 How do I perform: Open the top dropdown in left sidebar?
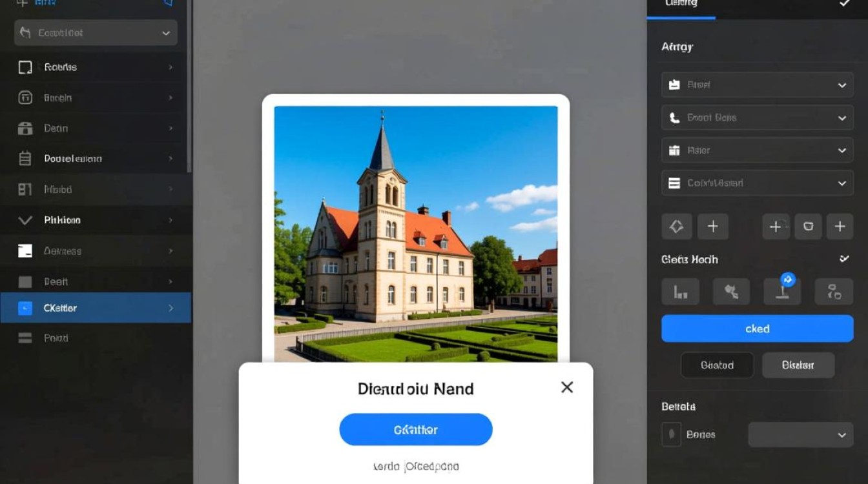point(96,33)
